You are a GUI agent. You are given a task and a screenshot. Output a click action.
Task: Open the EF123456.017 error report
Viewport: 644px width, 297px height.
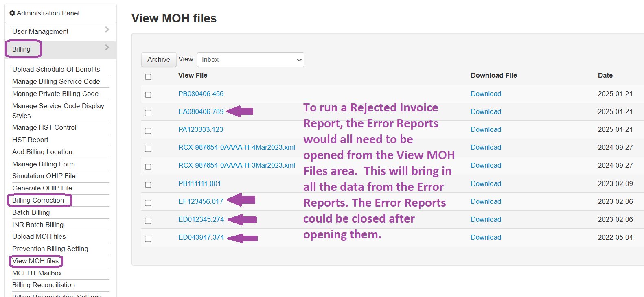pos(201,201)
